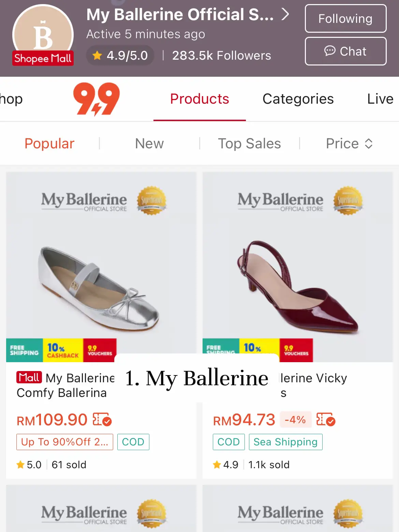This screenshot has height=532, width=399.
Task: Expand shop details via chevron arrow
Action: point(285,14)
